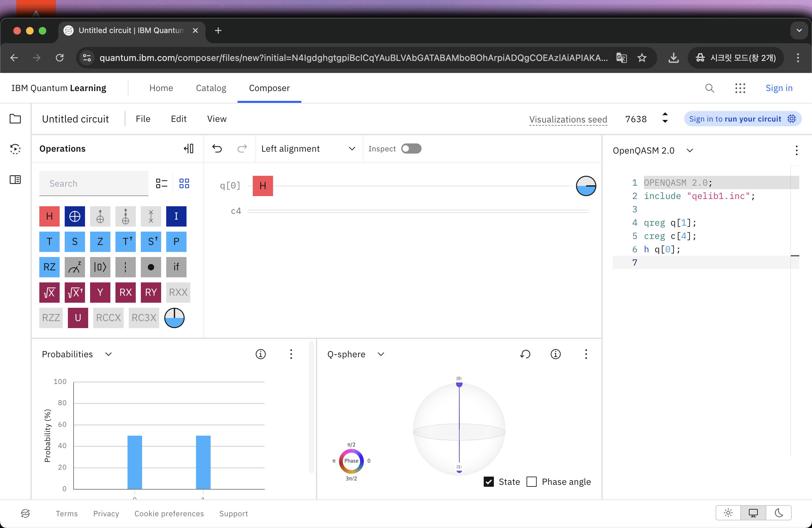
Task: Switch operations to grid view
Action: point(184,183)
